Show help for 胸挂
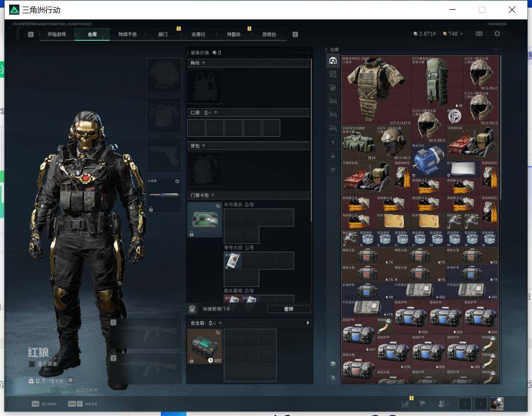 point(203,63)
